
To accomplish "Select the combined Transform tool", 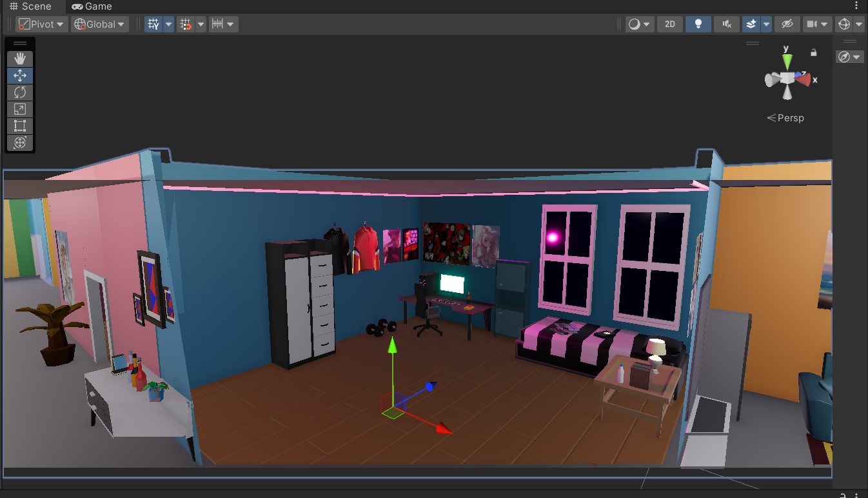I will click(20, 143).
